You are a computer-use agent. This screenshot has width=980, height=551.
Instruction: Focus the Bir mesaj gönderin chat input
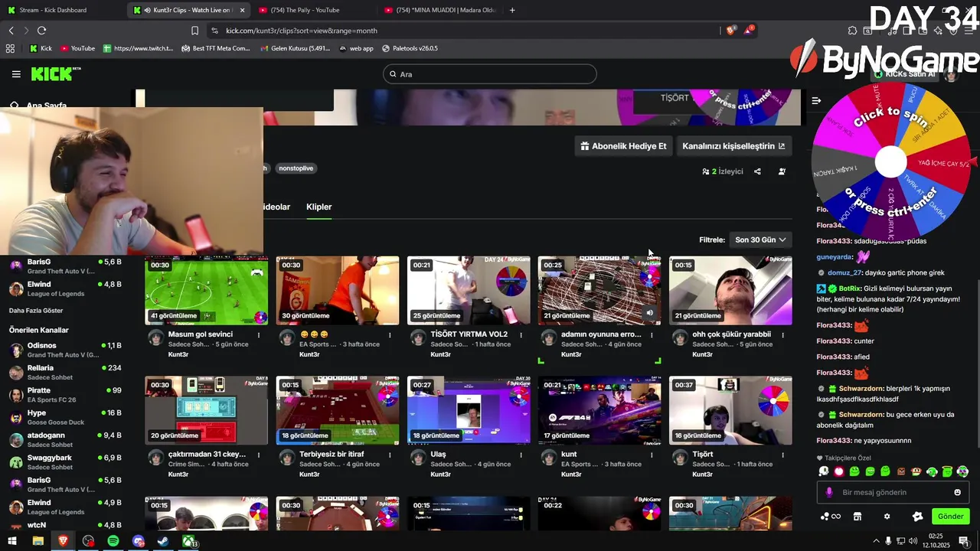click(x=892, y=492)
